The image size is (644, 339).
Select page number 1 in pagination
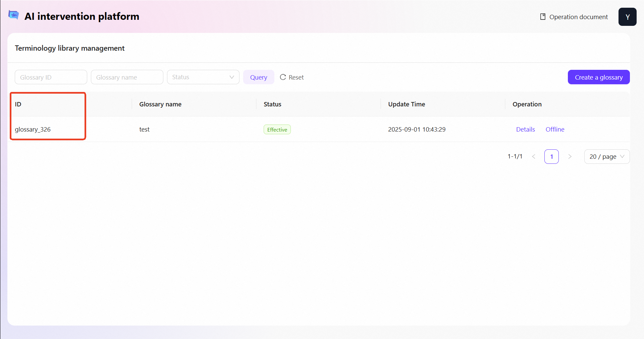coord(551,156)
